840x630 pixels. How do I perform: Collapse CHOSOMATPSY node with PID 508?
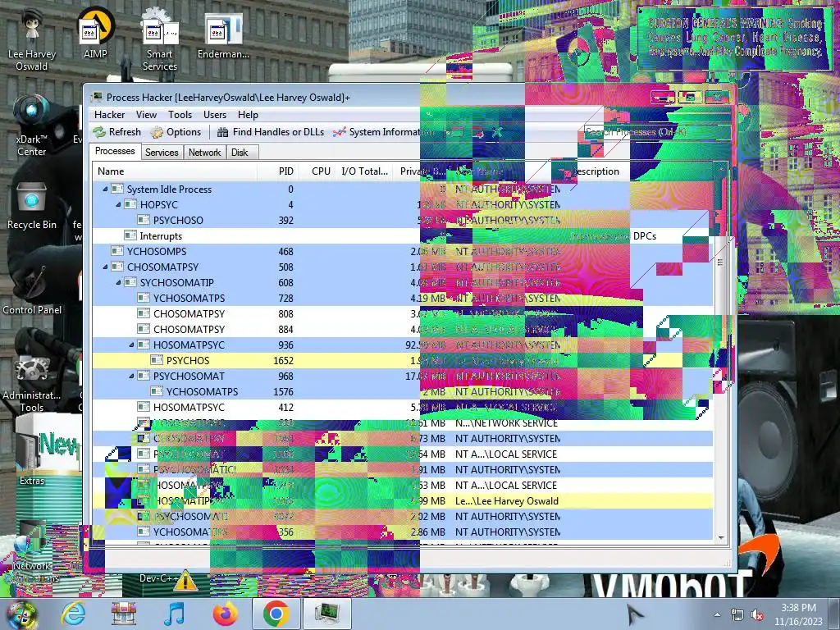pos(105,267)
